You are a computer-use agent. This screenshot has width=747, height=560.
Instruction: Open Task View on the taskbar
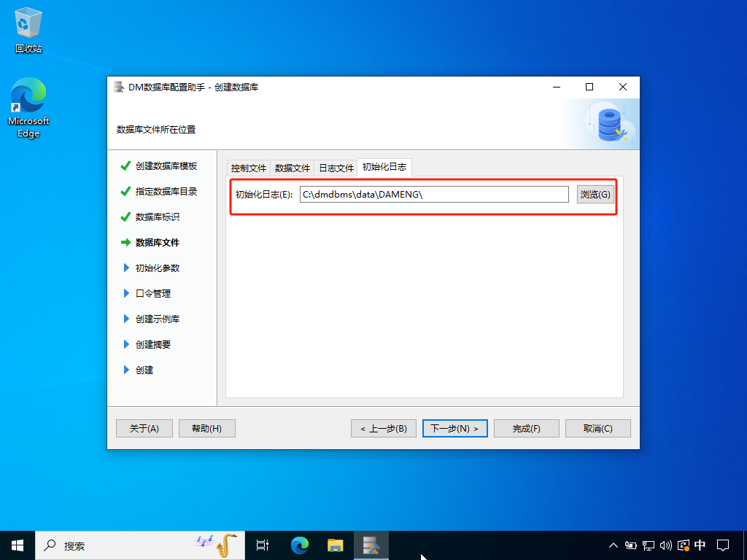tap(263, 545)
